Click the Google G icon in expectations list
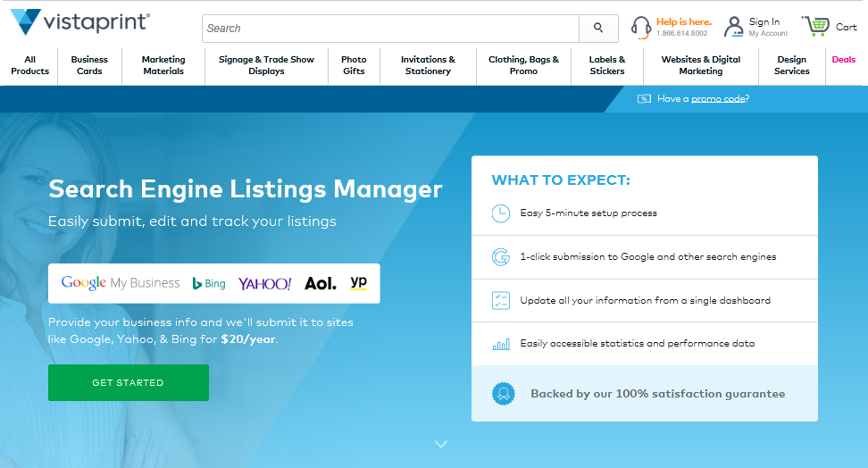The image size is (868, 468). coord(501,257)
